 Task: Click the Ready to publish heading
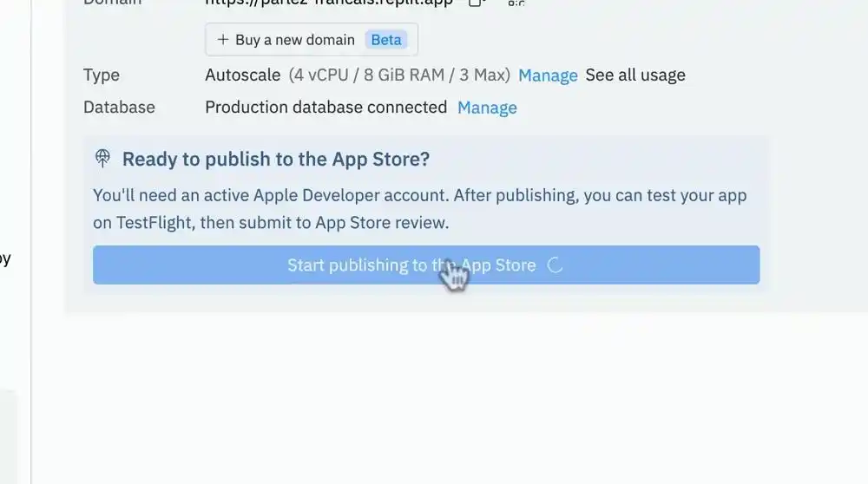(276, 159)
